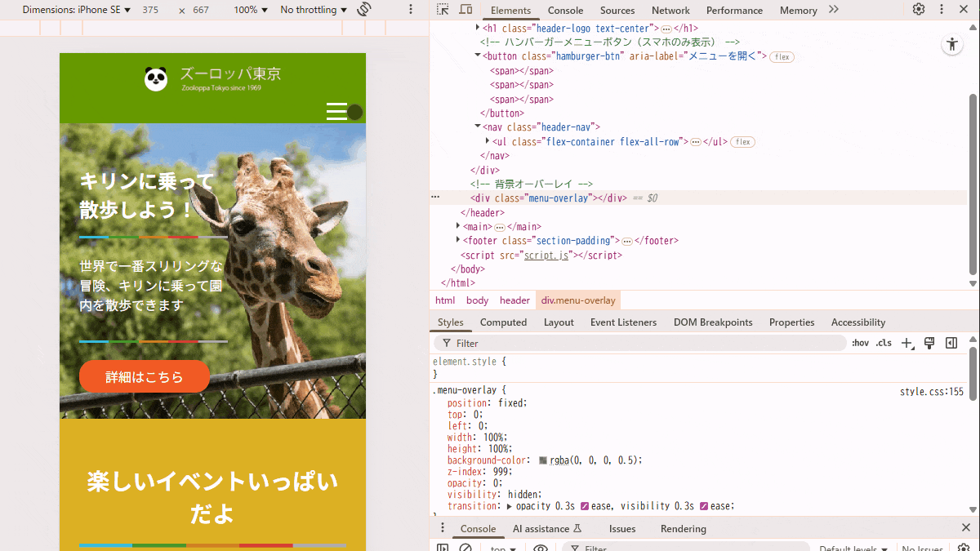
Task: Open the Performance tab
Action: [733, 11]
